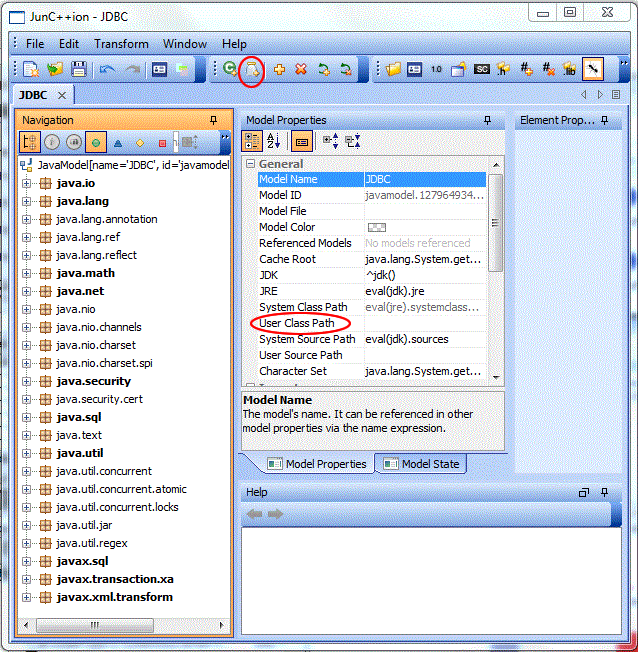This screenshot has width=638, height=652.
Task: Open the File menu
Action: (x=35, y=44)
